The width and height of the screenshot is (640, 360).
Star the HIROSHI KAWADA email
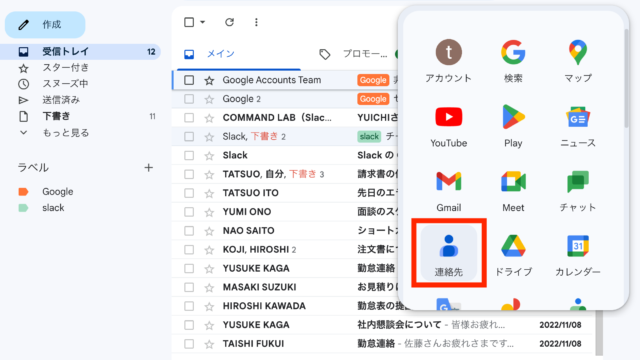pos(209,307)
